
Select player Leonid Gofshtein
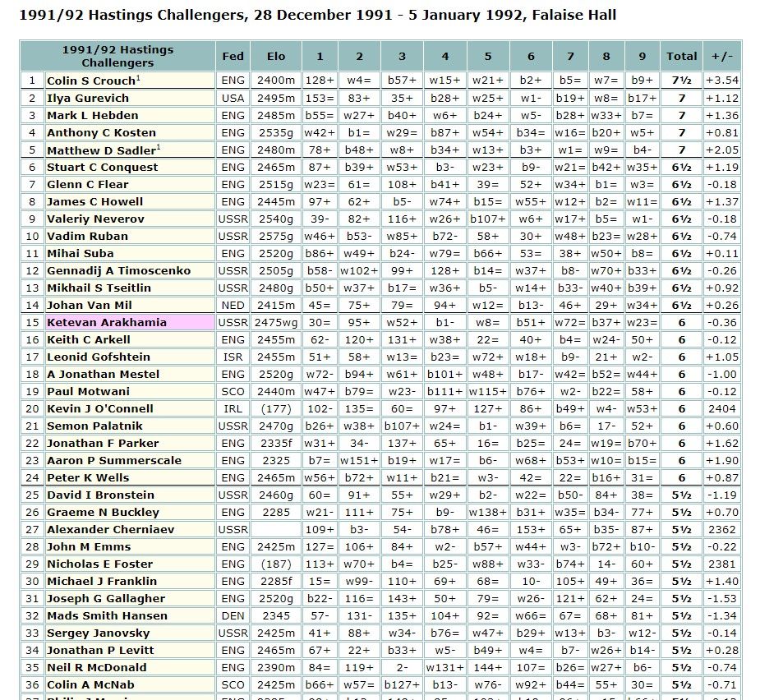pyautogui.click(x=99, y=357)
